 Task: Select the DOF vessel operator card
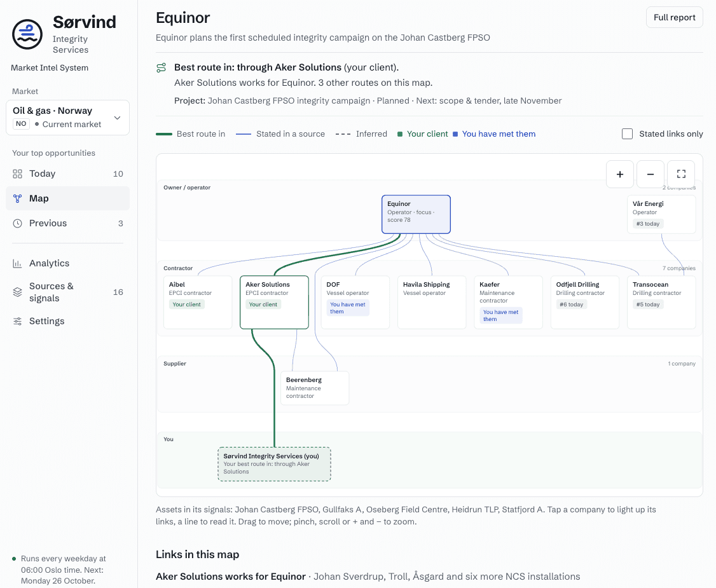tap(355, 302)
